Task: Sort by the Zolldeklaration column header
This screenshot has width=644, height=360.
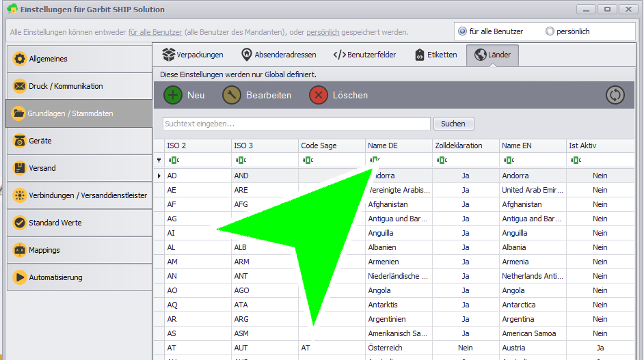Action: (466, 146)
